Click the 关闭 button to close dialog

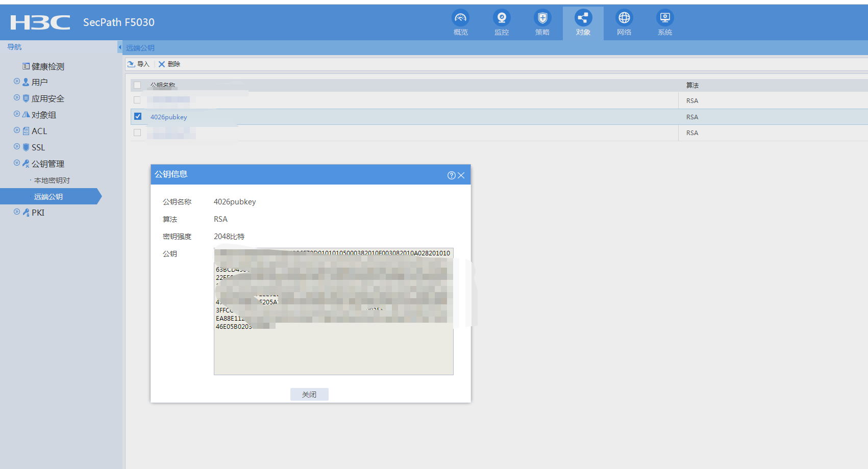309,394
